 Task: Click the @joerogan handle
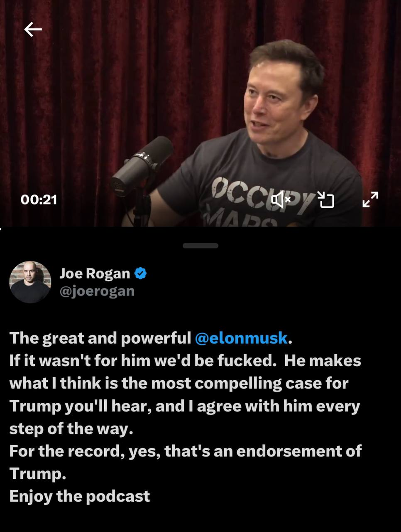pos(97,291)
